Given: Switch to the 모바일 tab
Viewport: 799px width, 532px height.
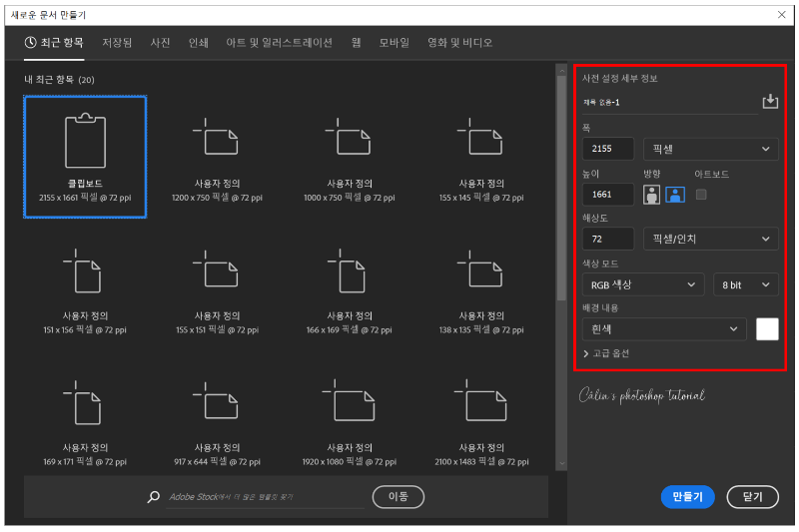Looking at the screenshot, I should pos(395,43).
